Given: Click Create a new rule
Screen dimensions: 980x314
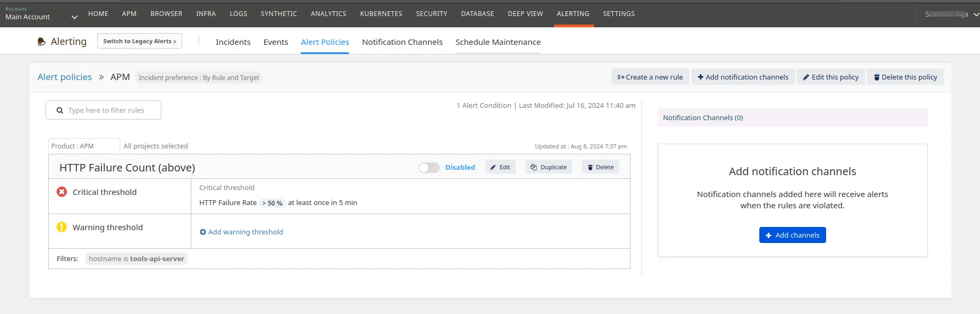Looking at the screenshot, I should [x=650, y=77].
